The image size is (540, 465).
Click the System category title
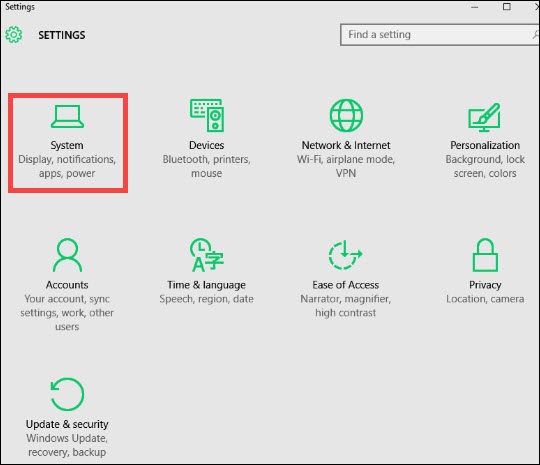click(67, 145)
